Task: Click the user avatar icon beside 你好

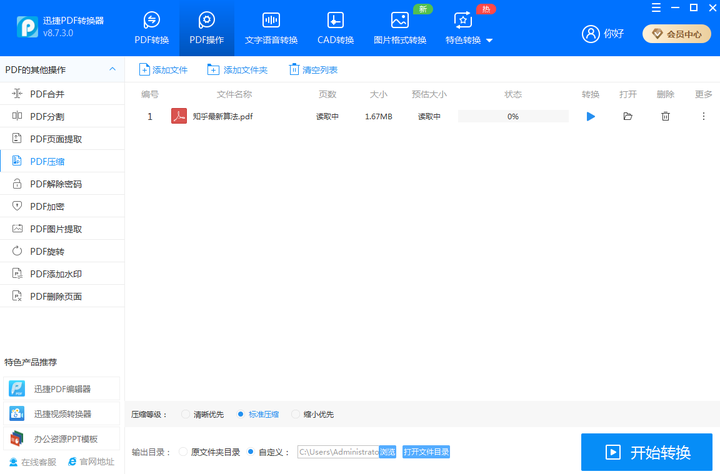Action: point(591,34)
